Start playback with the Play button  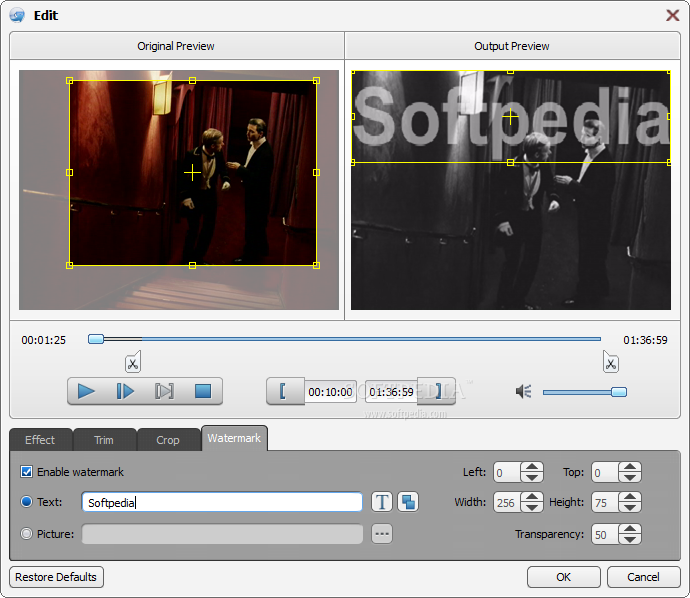pyautogui.click(x=86, y=391)
